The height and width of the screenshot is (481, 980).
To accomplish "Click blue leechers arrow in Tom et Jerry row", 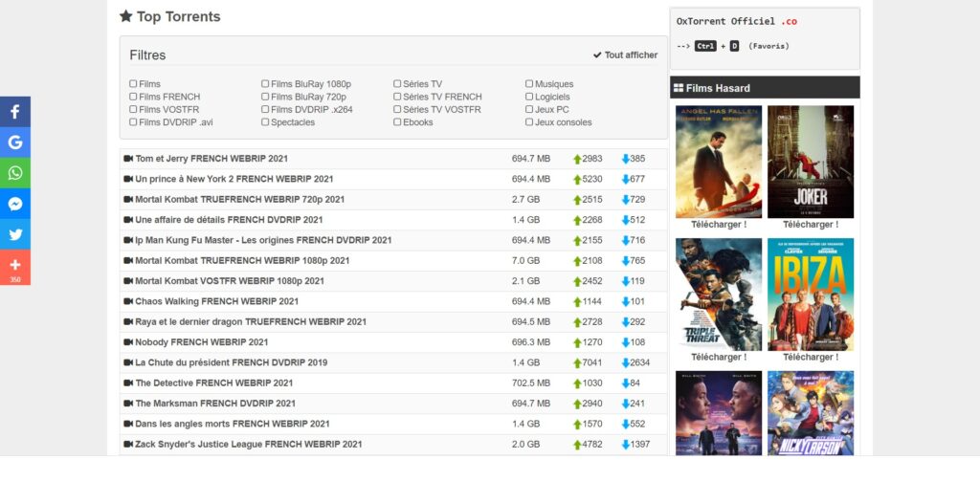I will [x=625, y=159].
